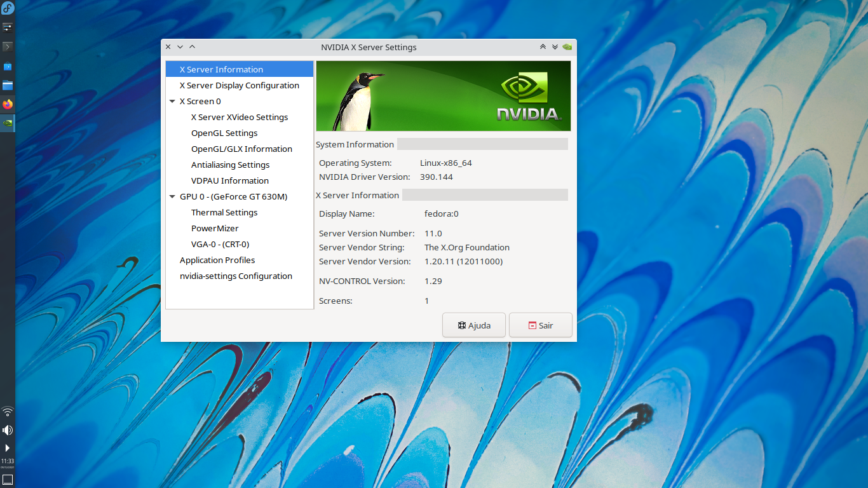Collapse the X Screen 0 tree branch
The height and width of the screenshot is (488, 868).
[172, 101]
